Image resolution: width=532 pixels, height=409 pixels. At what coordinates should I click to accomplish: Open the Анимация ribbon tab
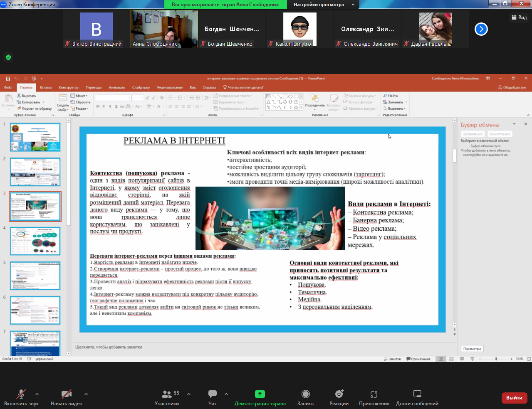click(x=117, y=87)
